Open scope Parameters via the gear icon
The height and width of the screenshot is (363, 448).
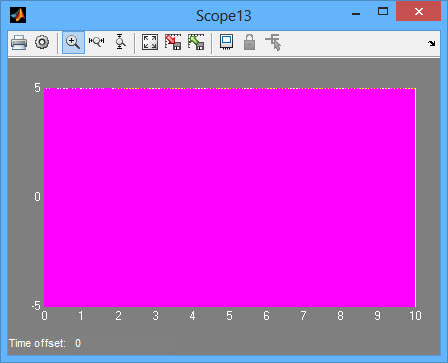click(42, 43)
